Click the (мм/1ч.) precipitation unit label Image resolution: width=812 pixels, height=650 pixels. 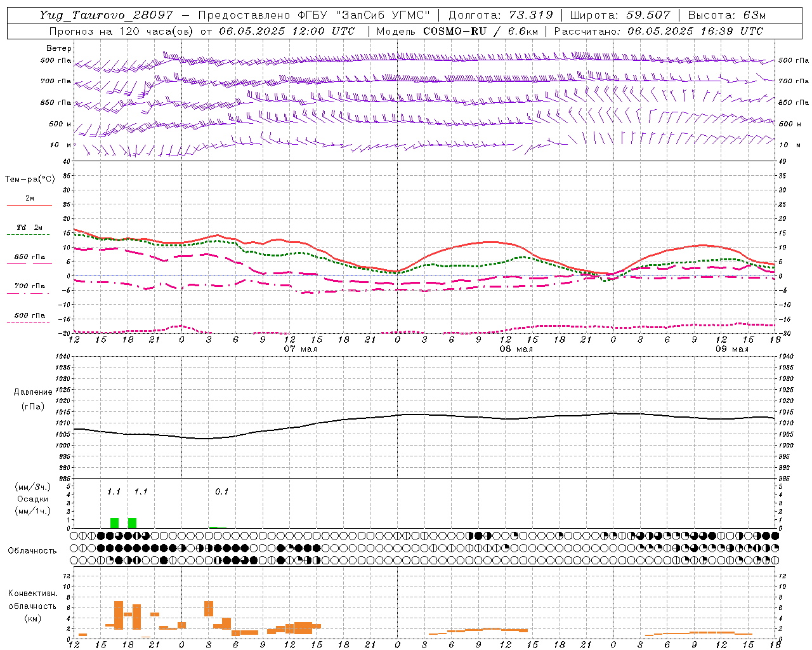click(32, 511)
